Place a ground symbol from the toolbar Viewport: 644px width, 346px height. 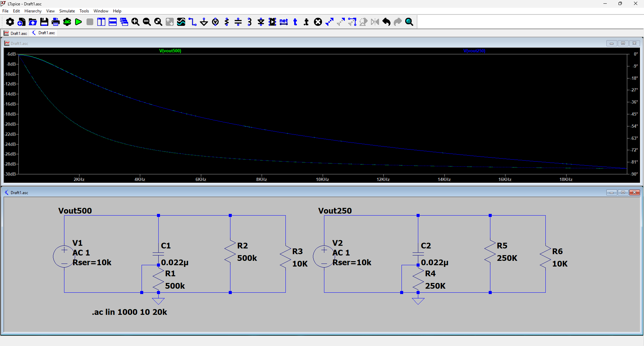click(x=204, y=22)
